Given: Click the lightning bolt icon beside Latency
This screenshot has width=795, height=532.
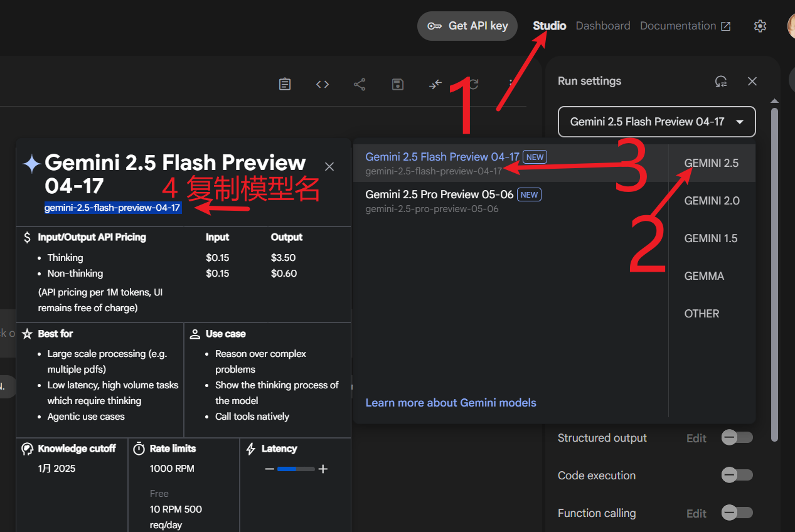Looking at the screenshot, I should pyautogui.click(x=251, y=449).
